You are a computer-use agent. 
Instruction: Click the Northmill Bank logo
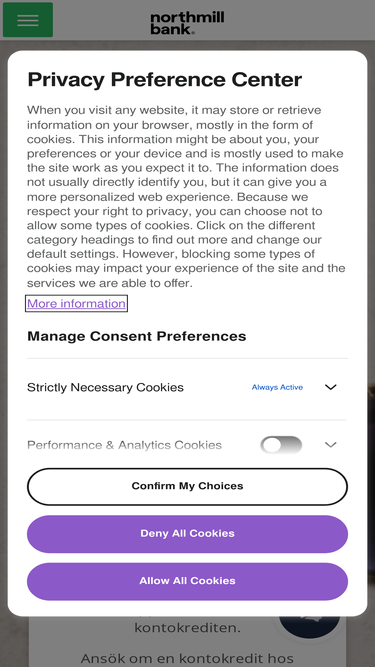(x=187, y=23)
